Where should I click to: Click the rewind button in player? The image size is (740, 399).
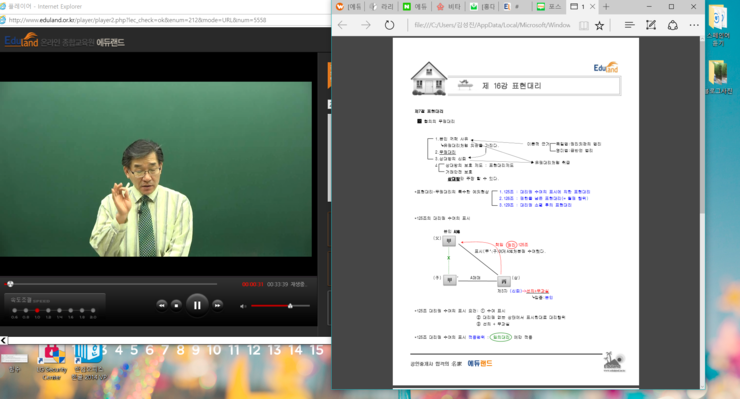pyautogui.click(x=161, y=306)
